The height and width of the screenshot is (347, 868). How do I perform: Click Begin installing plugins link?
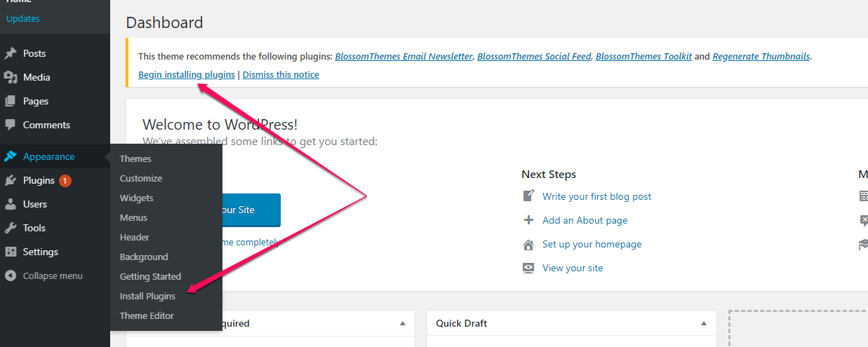point(187,74)
